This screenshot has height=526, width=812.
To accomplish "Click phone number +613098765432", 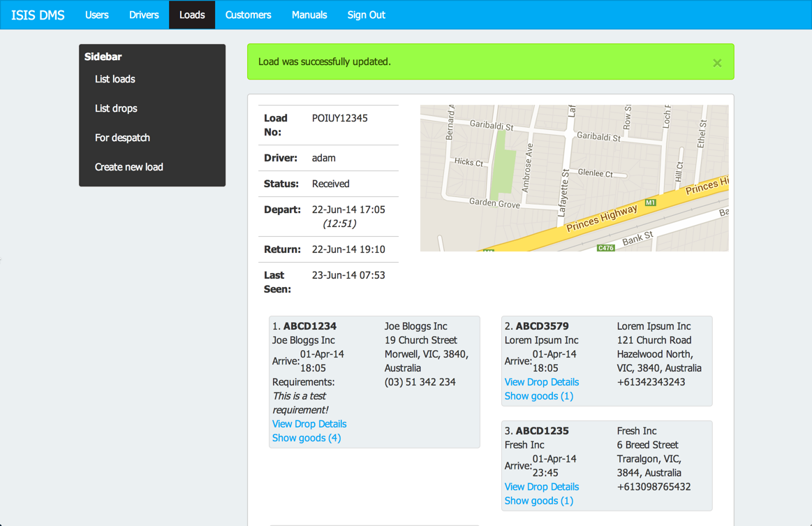I will (x=654, y=487).
